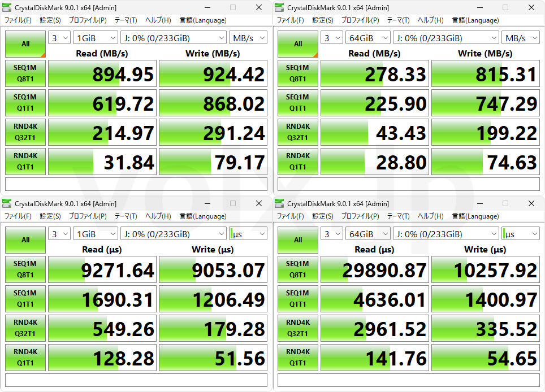Click the comment field in the top-right window
Screen dimensions: 545x392
tap(409, 184)
